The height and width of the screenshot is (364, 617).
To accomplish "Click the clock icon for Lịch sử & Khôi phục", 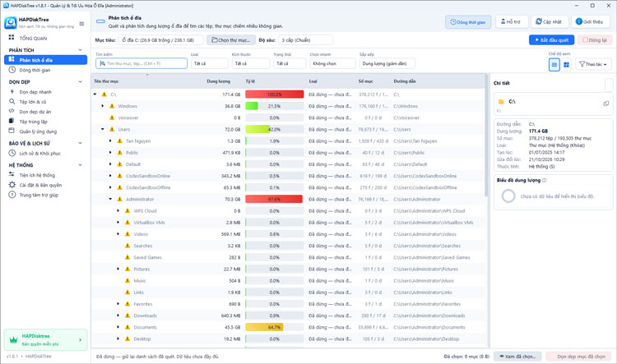I will [12, 153].
